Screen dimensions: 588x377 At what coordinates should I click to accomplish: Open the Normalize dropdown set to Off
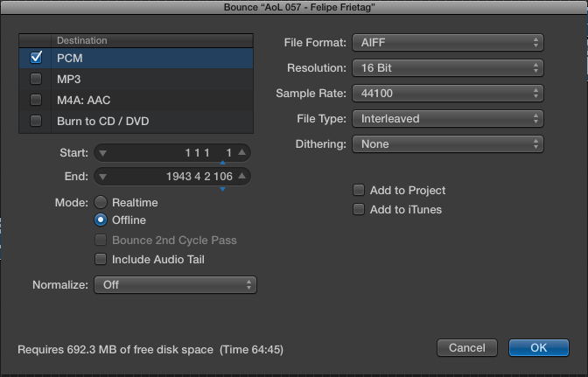click(x=177, y=284)
